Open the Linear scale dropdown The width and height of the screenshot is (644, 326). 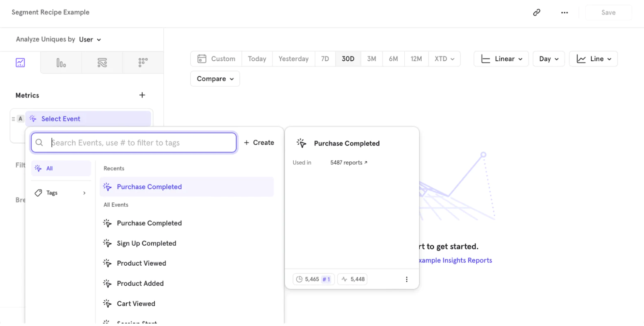pyautogui.click(x=501, y=59)
